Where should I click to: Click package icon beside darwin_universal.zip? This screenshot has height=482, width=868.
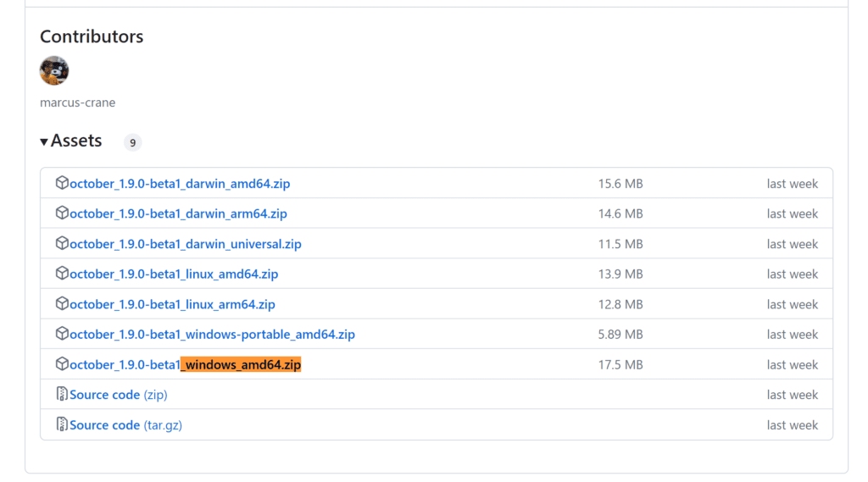tap(62, 243)
